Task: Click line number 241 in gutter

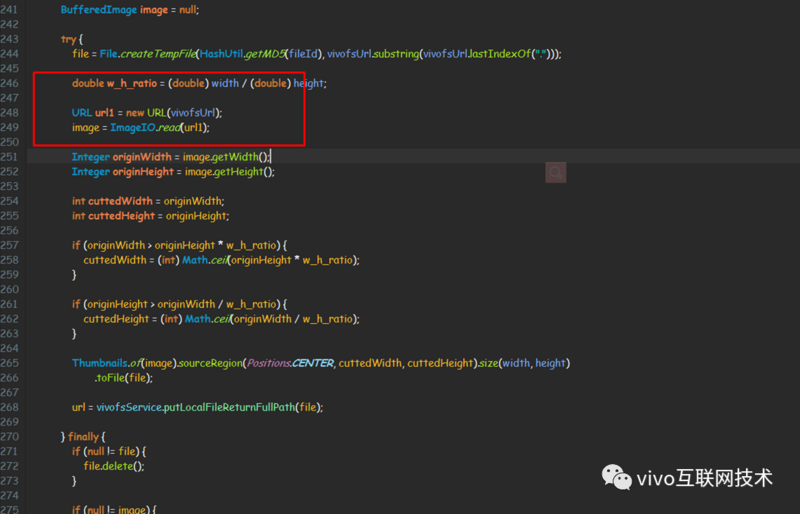Action: point(9,10)
